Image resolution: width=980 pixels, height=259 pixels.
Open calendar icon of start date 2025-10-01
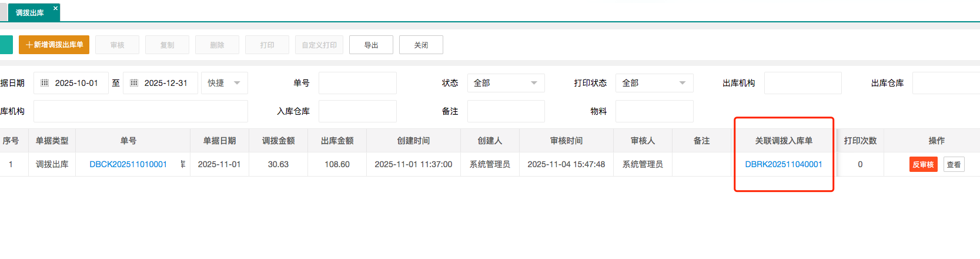click(45, 83)
